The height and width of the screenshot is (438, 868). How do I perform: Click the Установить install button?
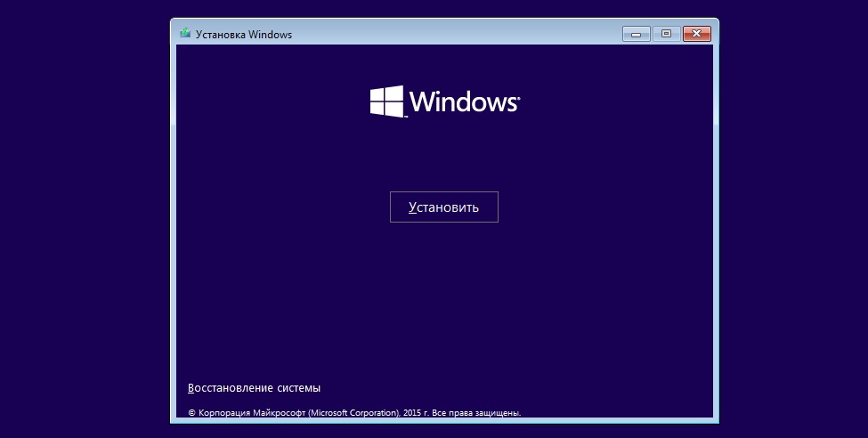coord(444,207)
